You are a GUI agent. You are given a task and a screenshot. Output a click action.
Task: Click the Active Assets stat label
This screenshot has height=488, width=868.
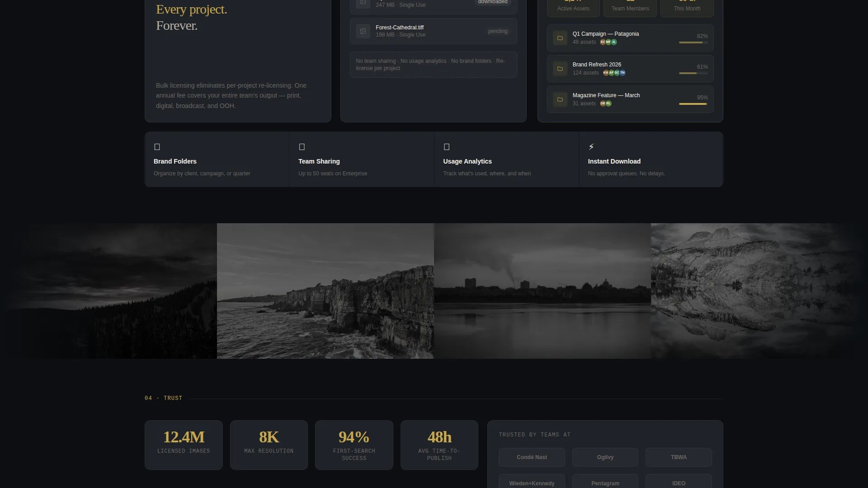pyautogui.click(x=573, y=9)
